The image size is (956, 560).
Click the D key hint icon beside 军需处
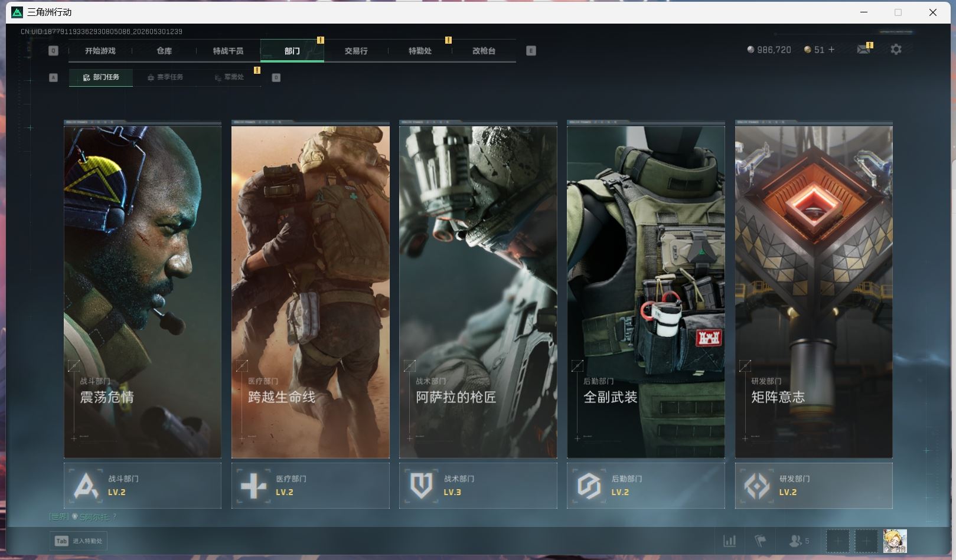click(276, 77)
